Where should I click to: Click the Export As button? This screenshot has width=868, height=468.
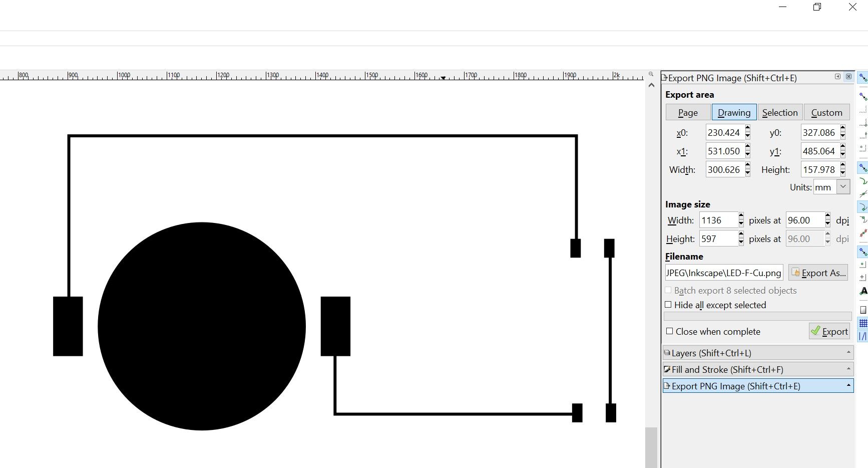click(x=818, y=273)
